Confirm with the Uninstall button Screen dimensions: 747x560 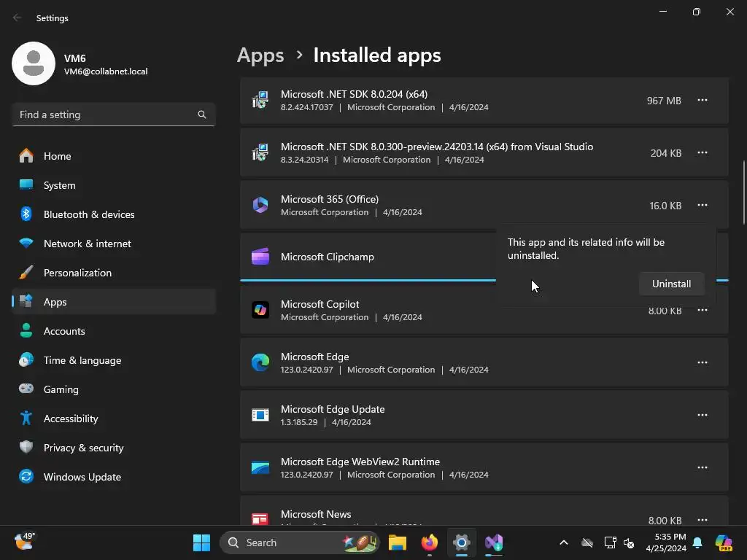(x=671, y=284)
